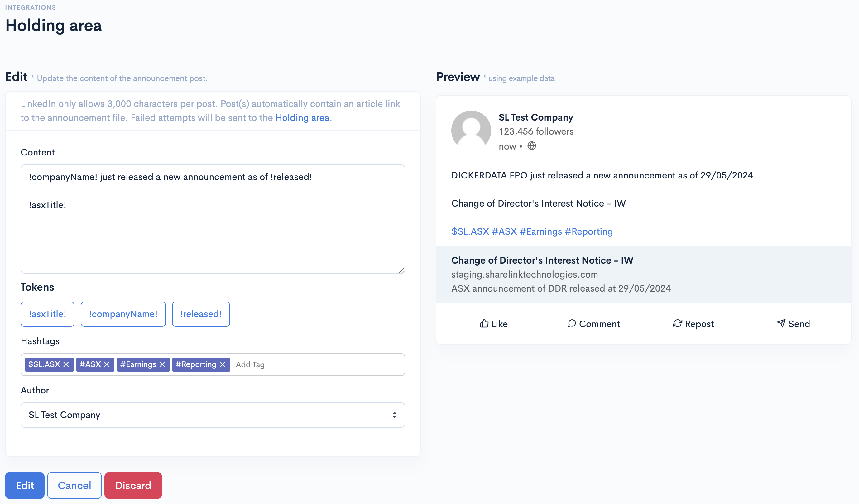Click the Comment speech bubble icon
The height and width of the screenshot is (504, 859).
point(572,323)
